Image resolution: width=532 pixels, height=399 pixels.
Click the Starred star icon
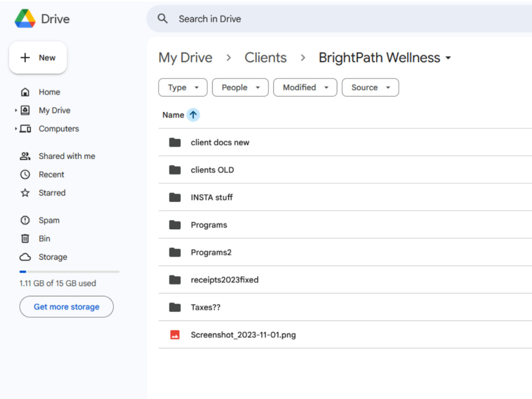click(25, 193)
